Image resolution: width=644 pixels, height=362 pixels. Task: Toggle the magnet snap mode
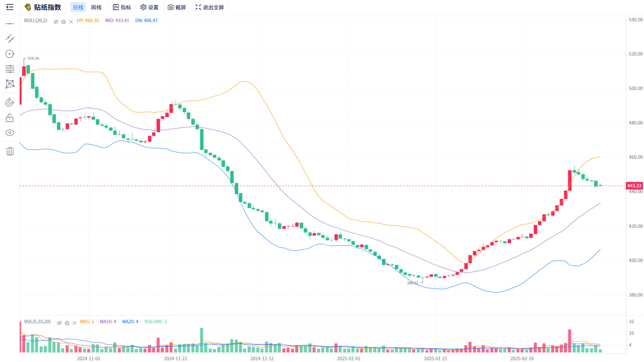tap(10, 103)
